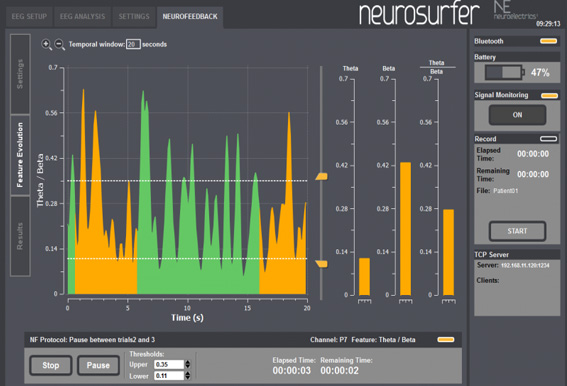Click the Elapsed Time 00:00:03 value
This screenshot has width=567, height=386.
[292, 371]
